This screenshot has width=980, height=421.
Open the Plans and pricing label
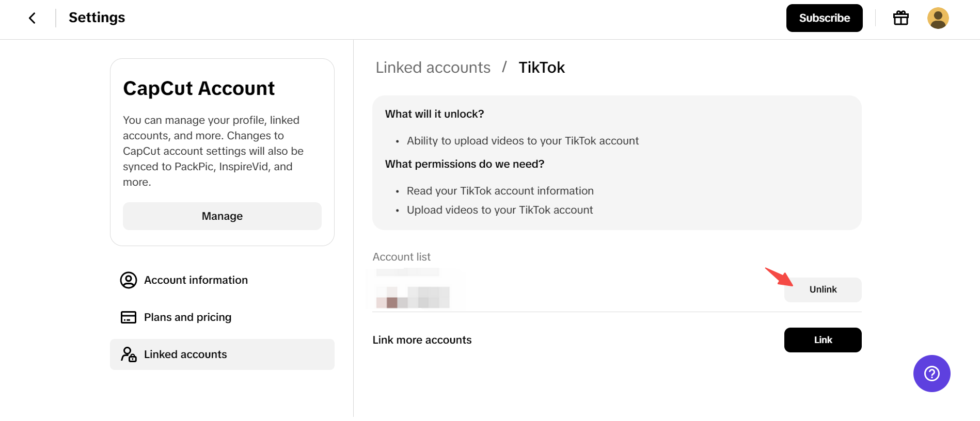tap(187, 317)
